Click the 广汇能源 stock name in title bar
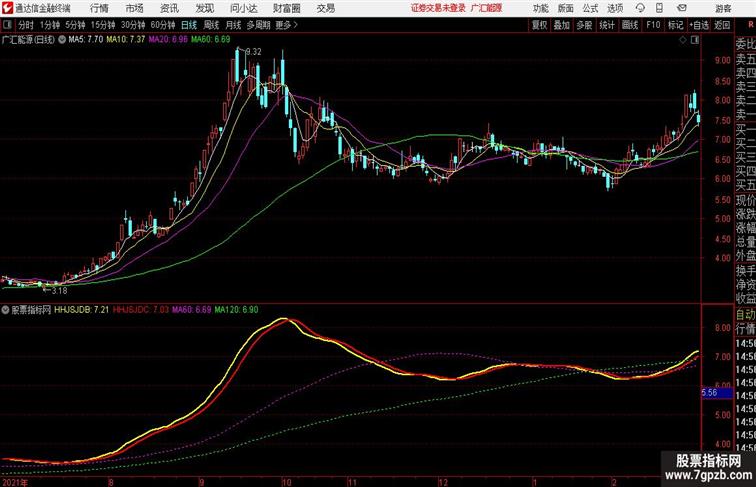 tap(486, 8)
